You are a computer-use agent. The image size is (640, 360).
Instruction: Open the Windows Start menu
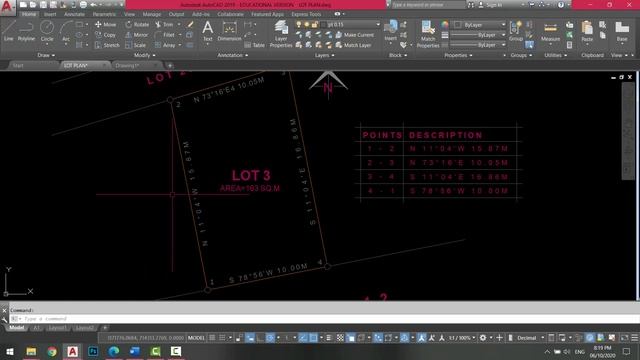pyautogui.click(x=9, y=351)
